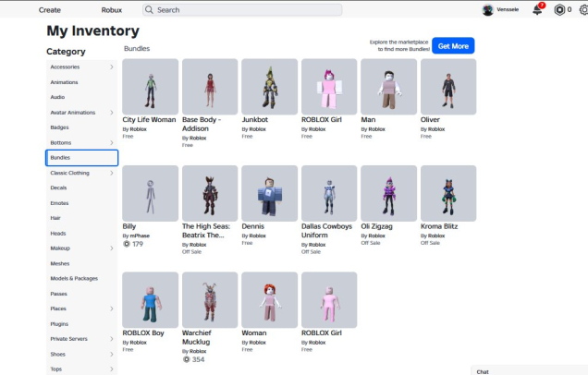Open the Woman bundle thumbnail
Screen dimensions: 588x375
point(270,299)
